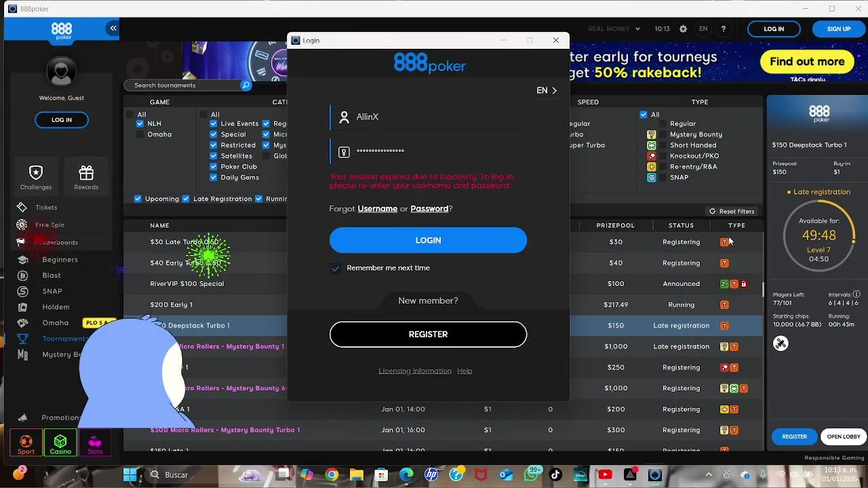
Task: Open TikTok from the taskbar
Action: tap(555, 474)
